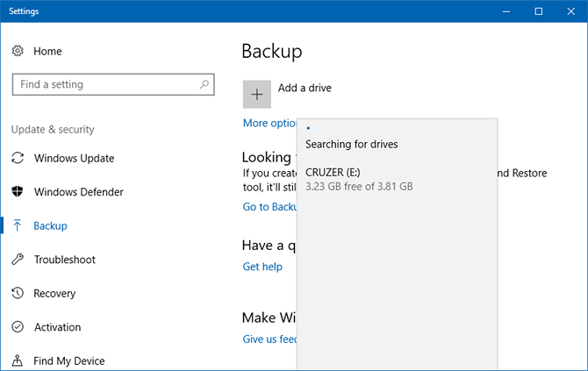Select the CRUZER (E:) drive
This screenshot has width=588, height=371.
point(358,179)
